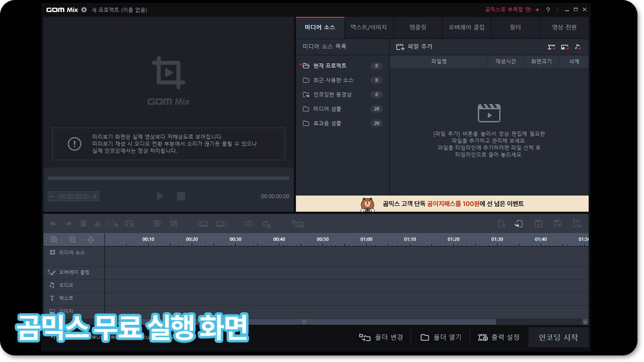Click the image file filter icon near 파일 추가
This screenshot has height=362, width=644.
click(x=565, y=47)
